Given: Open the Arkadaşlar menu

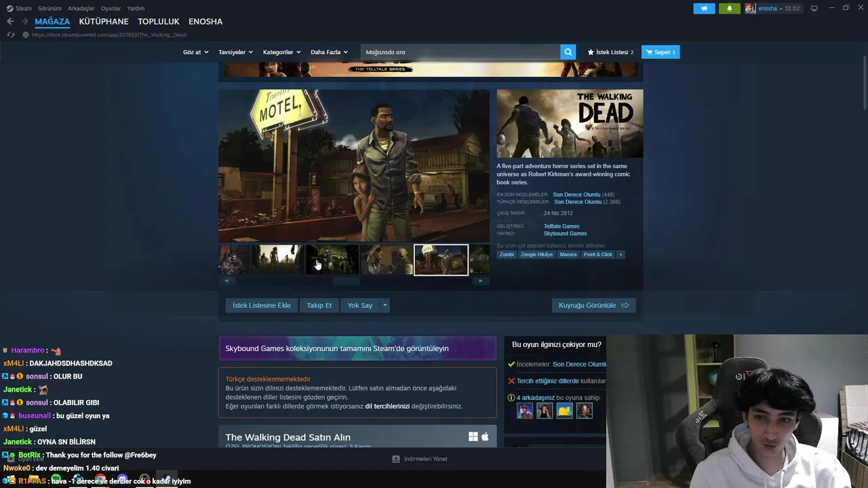Looking at the screenshot, I should (x=81, y=8).
